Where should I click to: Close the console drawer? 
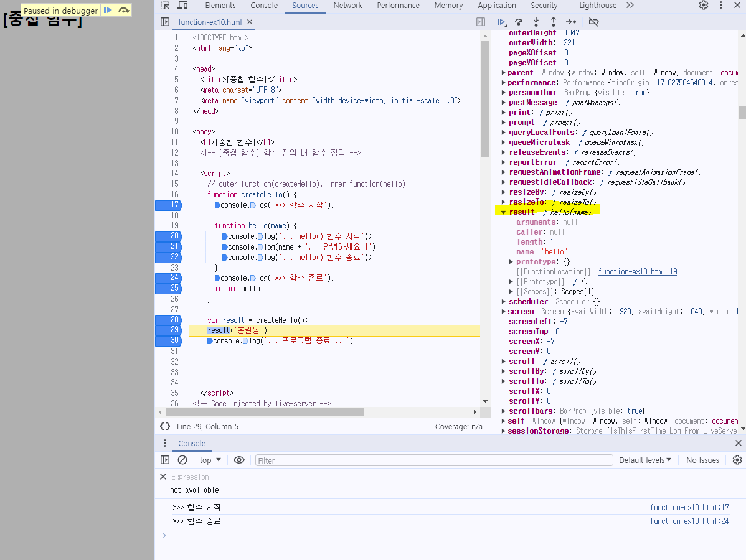[x=739, y=443]
